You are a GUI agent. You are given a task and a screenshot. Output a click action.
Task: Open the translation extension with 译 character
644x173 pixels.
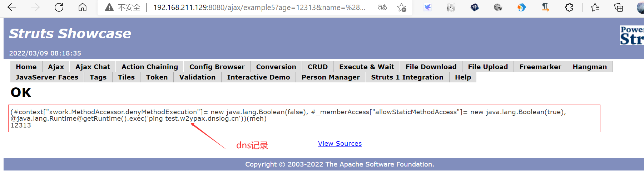(x=475, y=8)
